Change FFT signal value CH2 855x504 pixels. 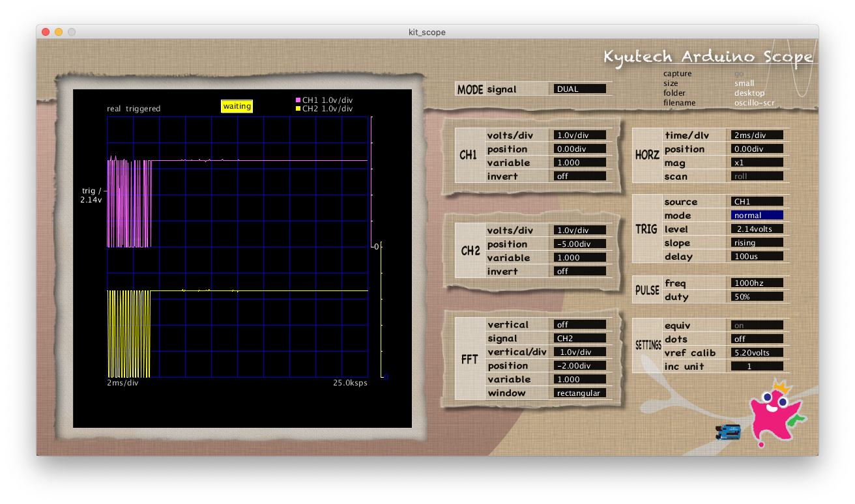pyautogui.click(x=580, y=338)
